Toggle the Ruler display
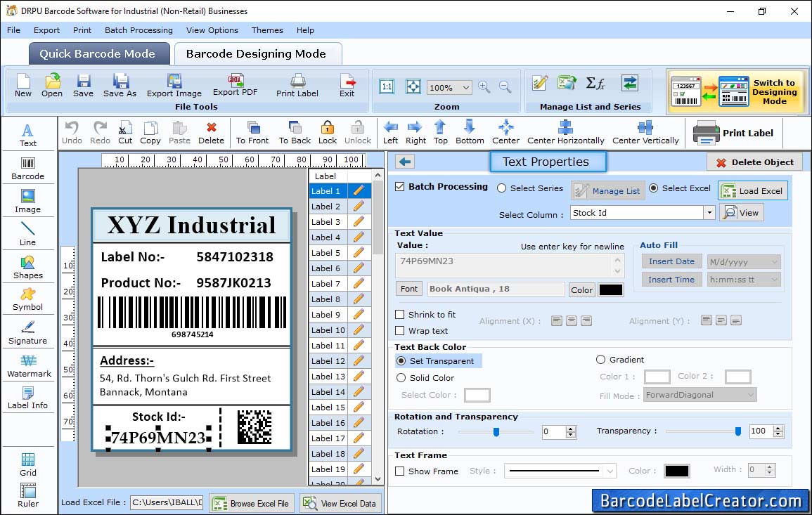The height and width of the screenshot is (515, 812). 28,496
